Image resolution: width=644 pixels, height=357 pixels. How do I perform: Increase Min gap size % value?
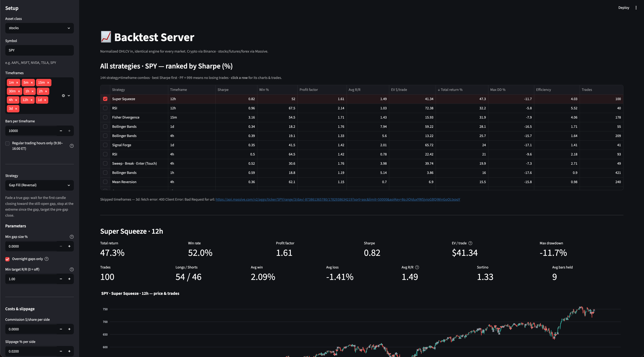click(69, 246)
